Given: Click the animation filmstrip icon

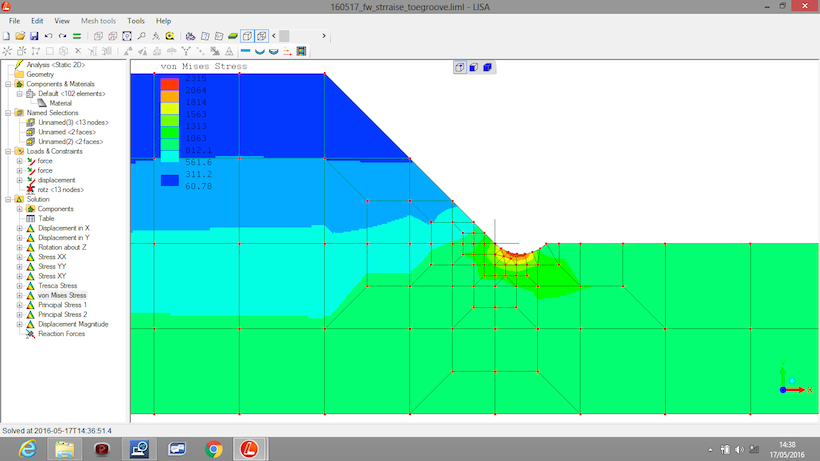Looking at the screenshot, I should 301,51.
